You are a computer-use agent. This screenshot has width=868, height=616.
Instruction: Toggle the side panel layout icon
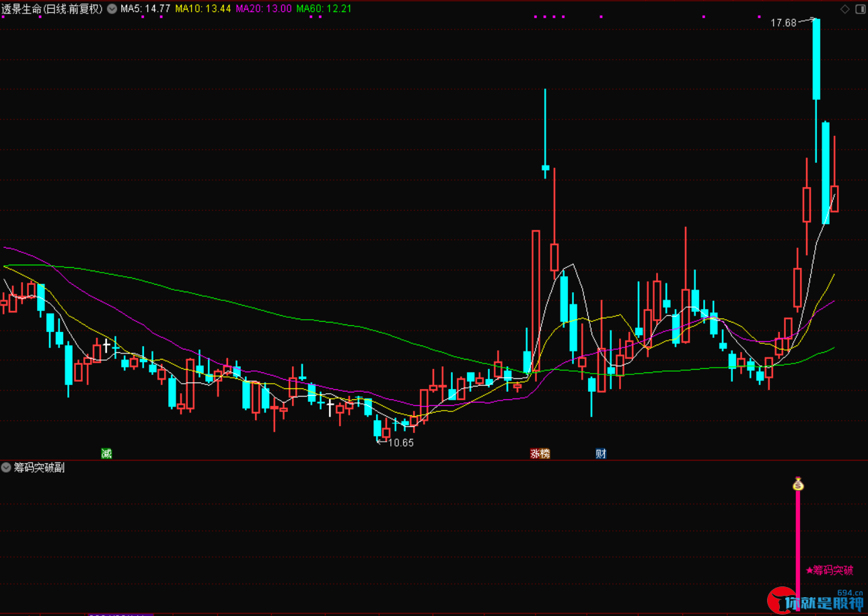coord(859,9)
